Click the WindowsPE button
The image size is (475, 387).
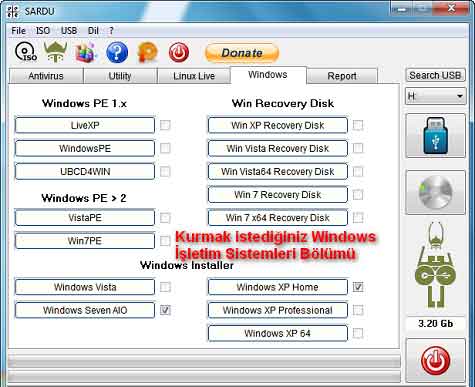pos(85,148)
